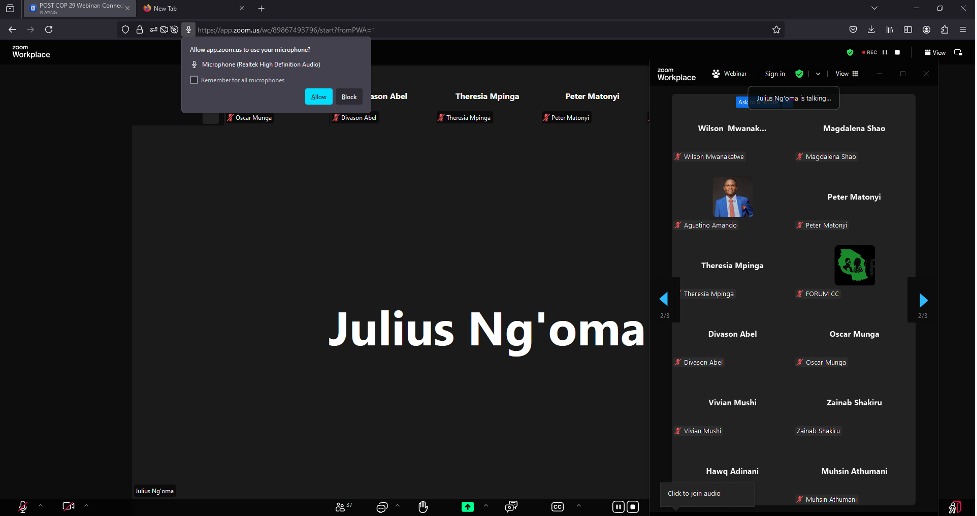The image size is (977, 516).
Task: Click tracking protection shield in address bar
Action: pyautogui.click(x=125, y=29)
